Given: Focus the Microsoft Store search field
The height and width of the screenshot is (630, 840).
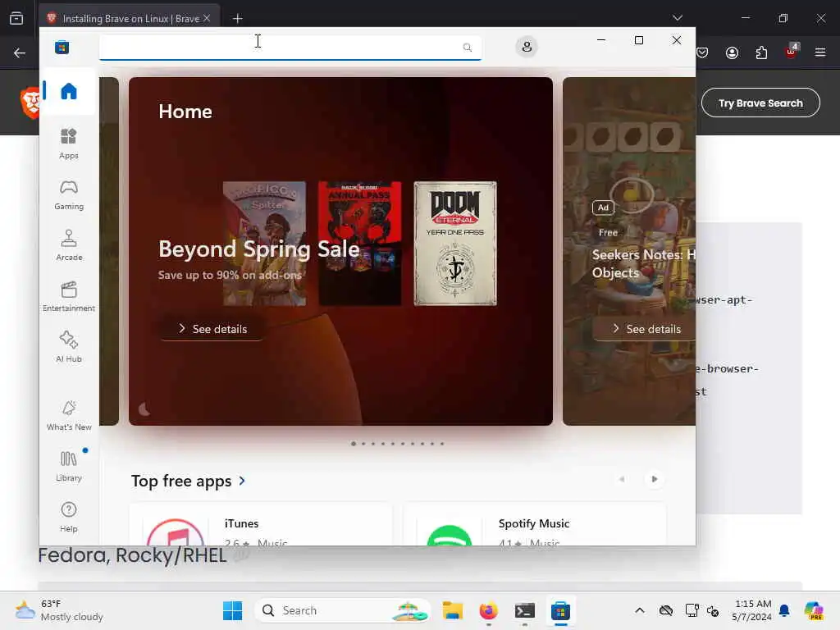Looking at the screenshot, I should tap(290, 47).
